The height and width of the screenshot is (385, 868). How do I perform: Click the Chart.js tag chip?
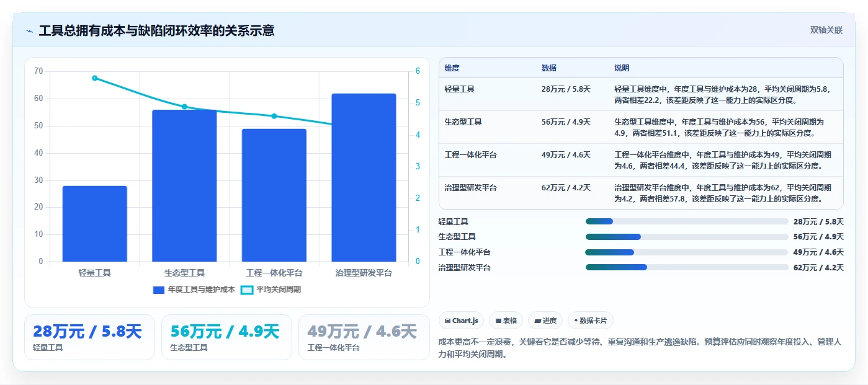pos(461,321)
